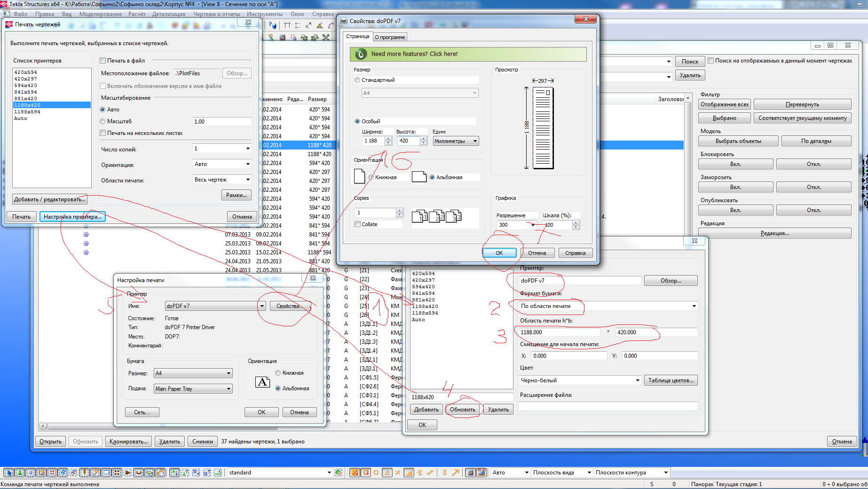Click the Высота input field
The height and width of the screenshot is (489, 868).
pos(407,141)
